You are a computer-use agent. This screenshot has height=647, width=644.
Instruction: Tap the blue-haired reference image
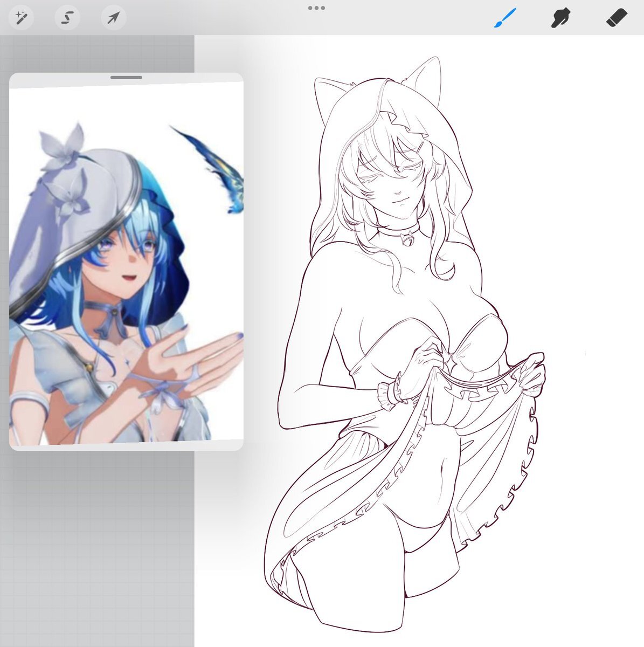pos(126,264)
